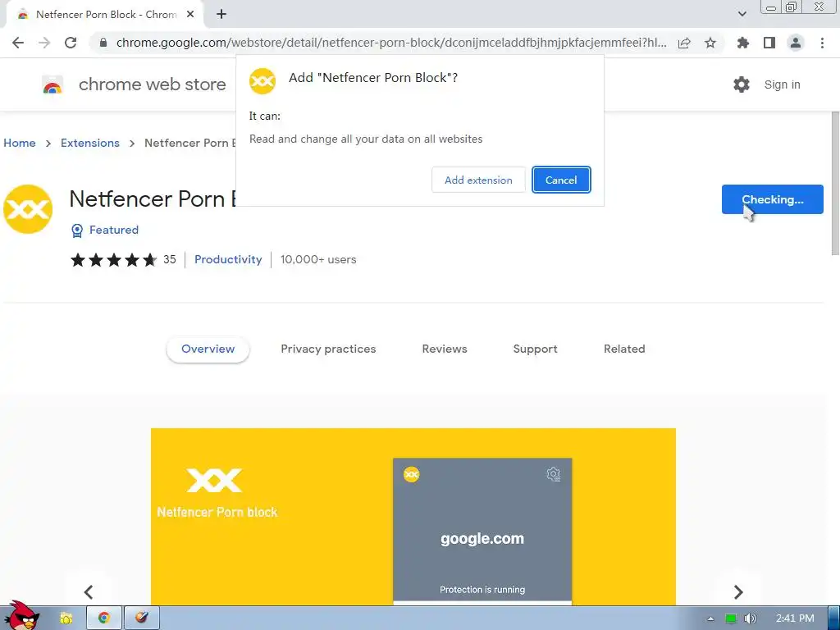
Task: Go to the Home breadcrumb link
Action: pos(20,143)
